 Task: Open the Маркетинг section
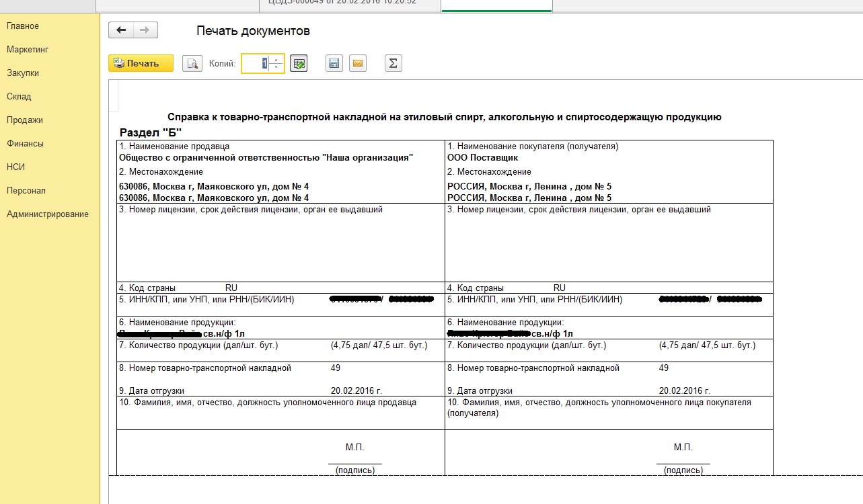pyautogui.click(x=28, y=50)
